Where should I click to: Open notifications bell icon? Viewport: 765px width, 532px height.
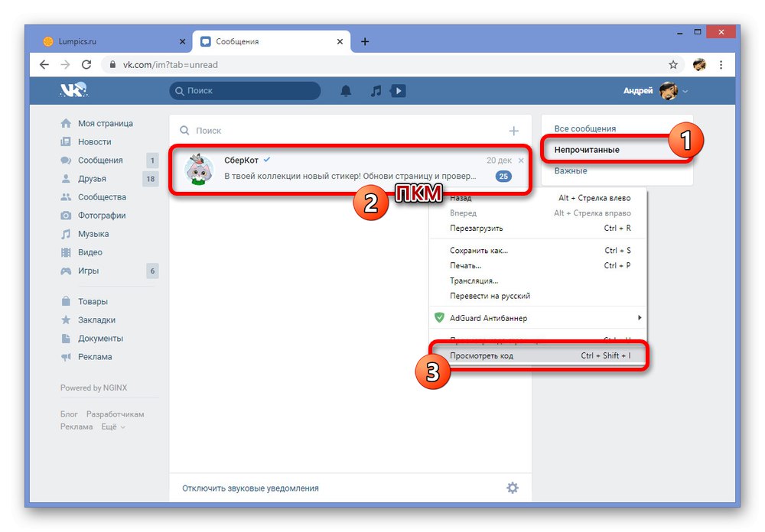(346, 91)
